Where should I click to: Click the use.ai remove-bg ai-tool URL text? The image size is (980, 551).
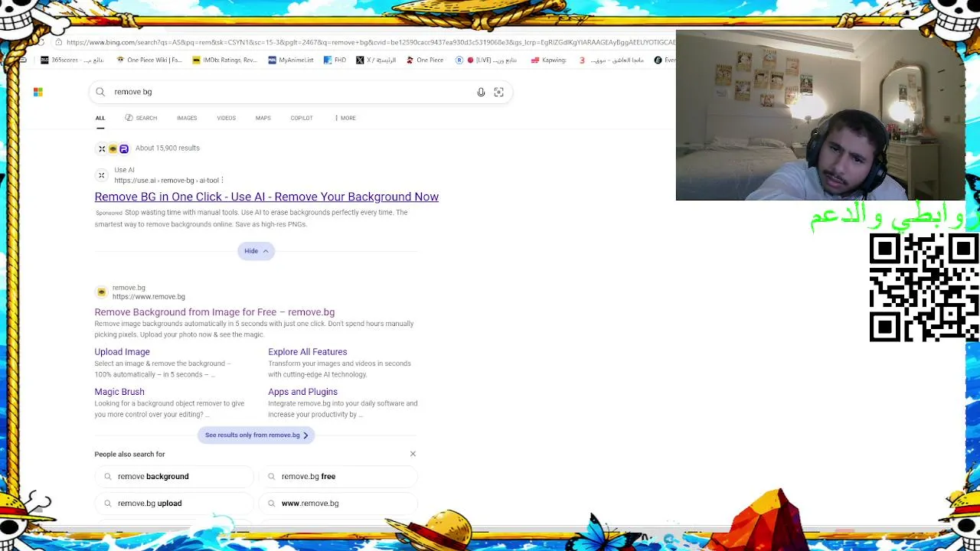point(166,181)
